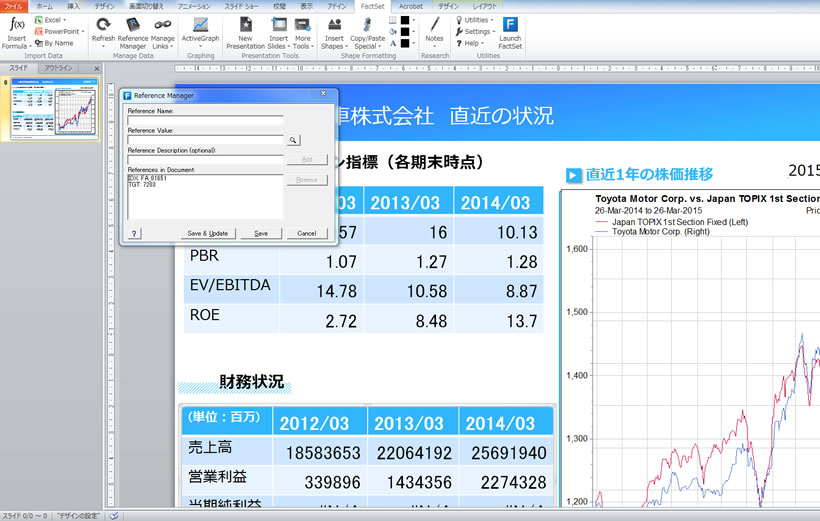The image size is (820, 521).
Task: Select the FactSet ribbon tab
Action: (372, 6)
